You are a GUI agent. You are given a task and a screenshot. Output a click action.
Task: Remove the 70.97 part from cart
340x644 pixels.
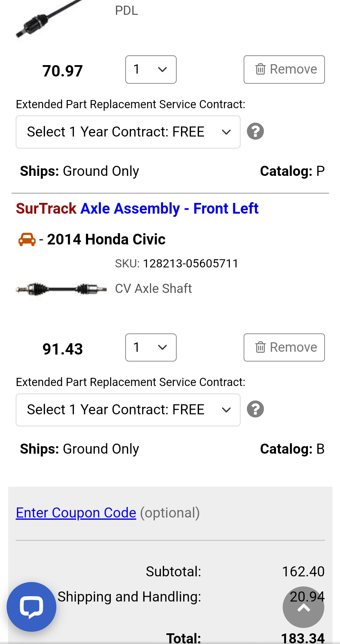click(284, 70)
